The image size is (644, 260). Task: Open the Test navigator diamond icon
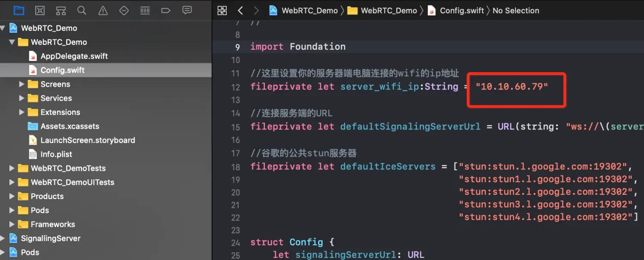pos(124,10)
